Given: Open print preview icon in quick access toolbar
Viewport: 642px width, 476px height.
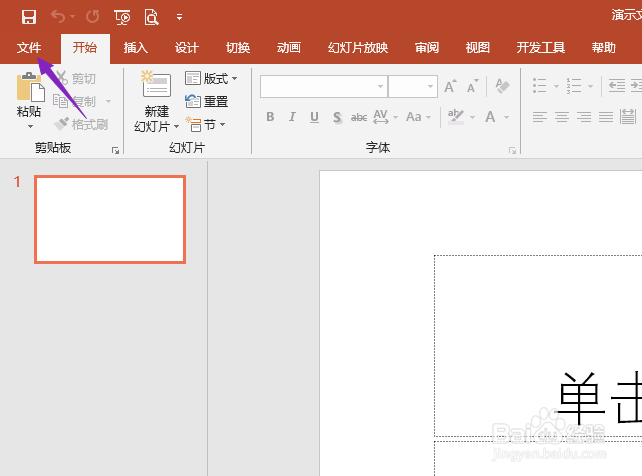Looking at the screenshot, I should point(151,17).
